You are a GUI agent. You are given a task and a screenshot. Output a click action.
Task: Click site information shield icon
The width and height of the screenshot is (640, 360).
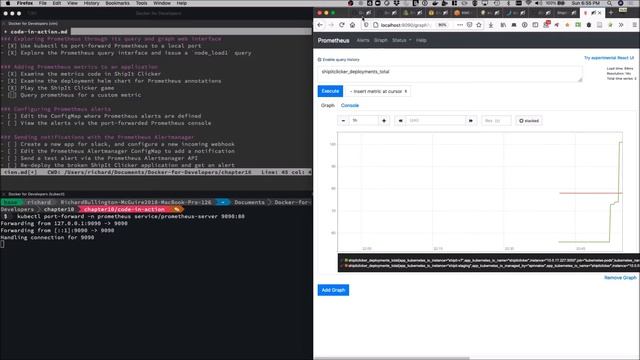click(x=366, y=25)
